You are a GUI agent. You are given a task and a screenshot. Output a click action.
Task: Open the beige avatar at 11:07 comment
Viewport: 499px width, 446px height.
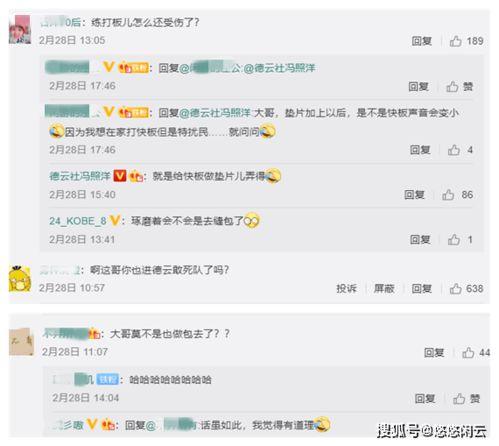click(22, 342)
